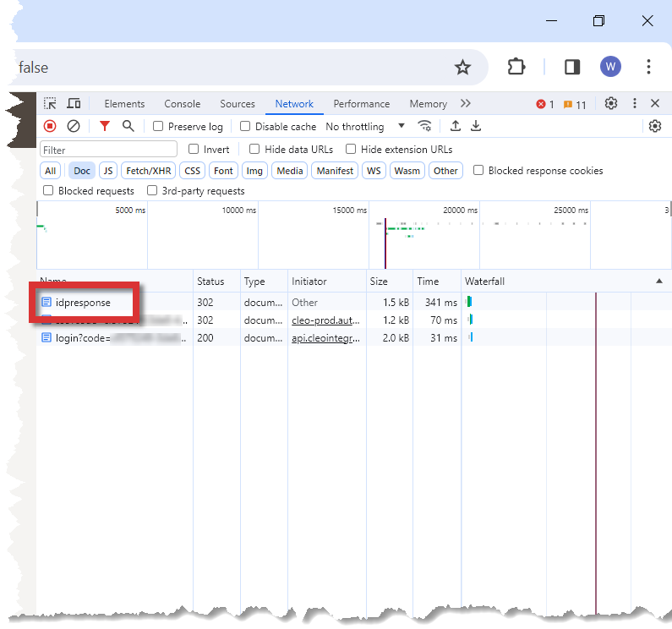Show the error count badge
The width and height of the screenshot is (672, 629).
tap(545, 104)
